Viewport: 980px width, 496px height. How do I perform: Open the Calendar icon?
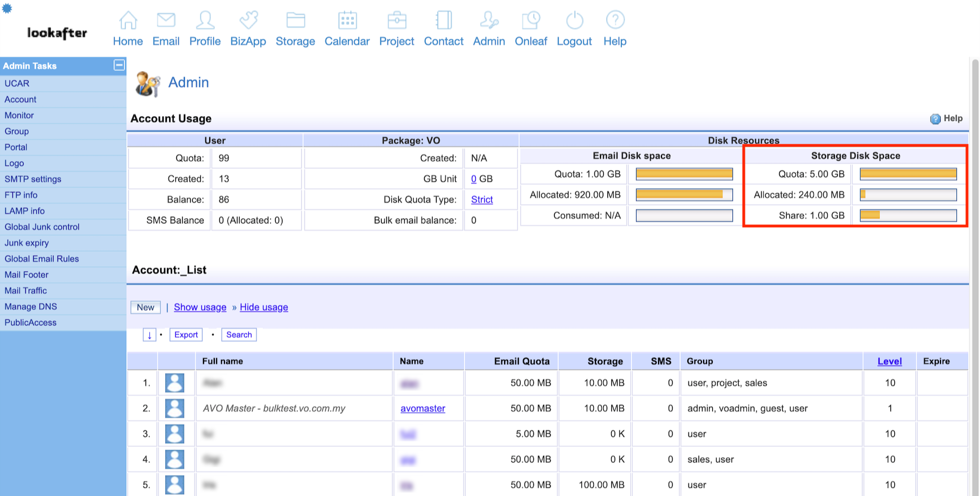pyautogui.click(x=347, y=21)
